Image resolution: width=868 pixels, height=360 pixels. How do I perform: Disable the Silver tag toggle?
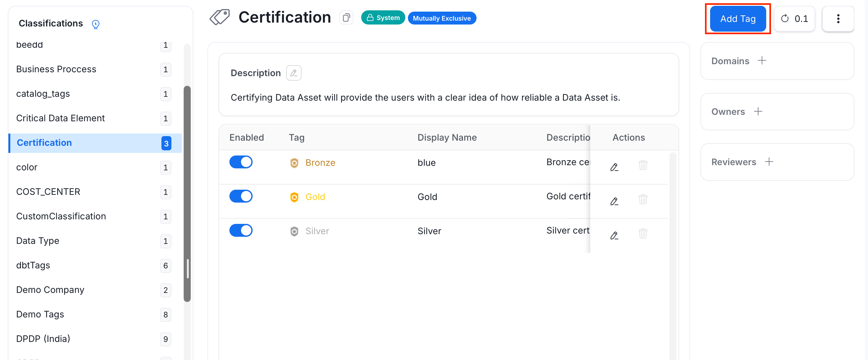pyautogui.click(x=241, y=230)
